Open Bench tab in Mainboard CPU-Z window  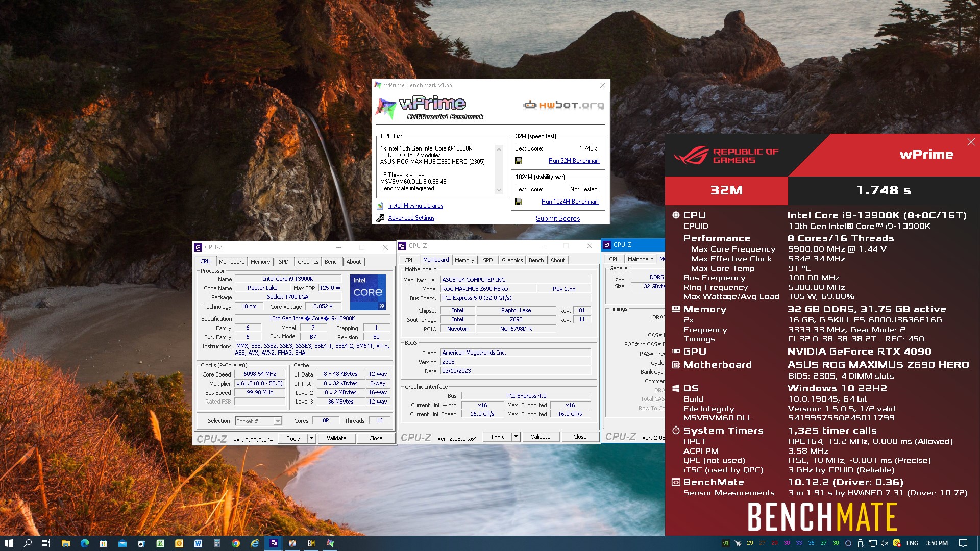536,260
